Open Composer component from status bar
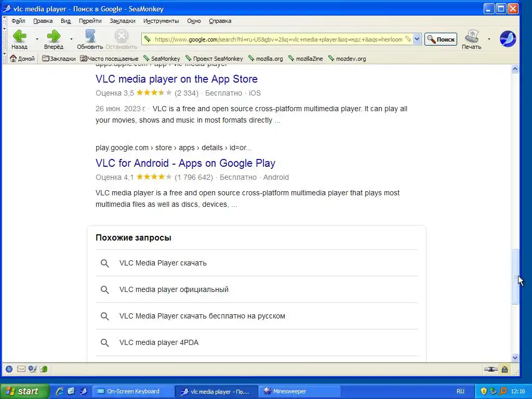 pos(33,369)
